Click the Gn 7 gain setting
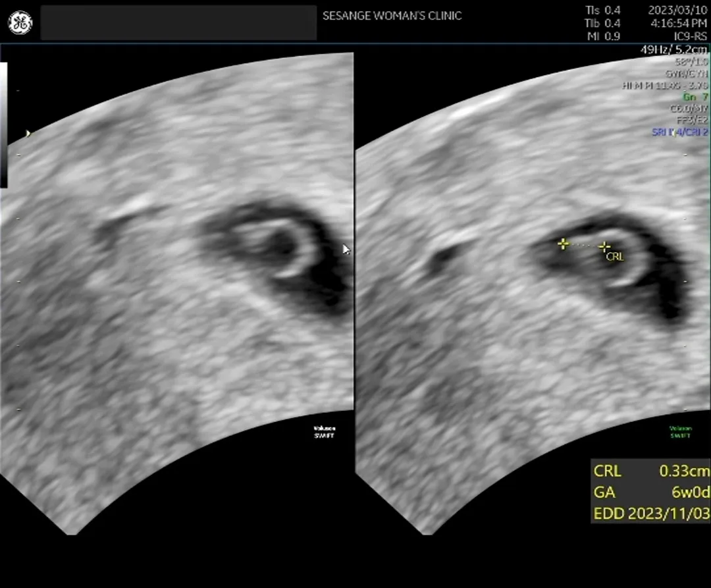This screenshot has width=711, height=588. (x=695, y=97)
